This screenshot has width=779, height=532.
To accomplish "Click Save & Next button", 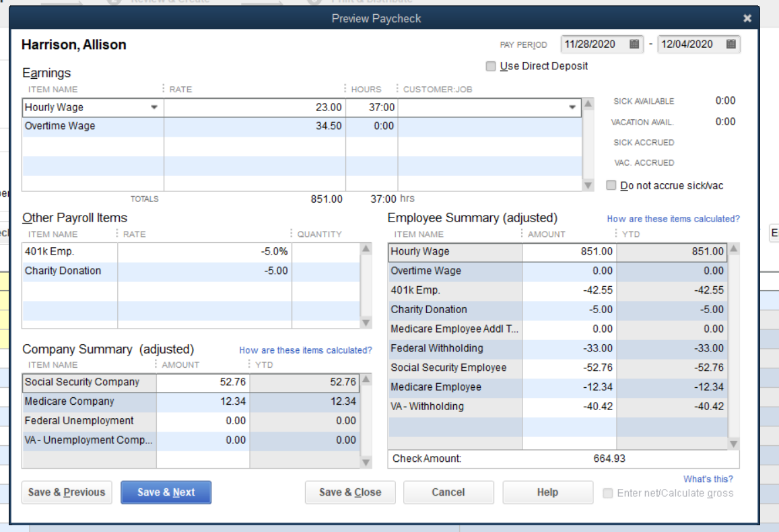I will pyautogui.click(x=166, y=492).
